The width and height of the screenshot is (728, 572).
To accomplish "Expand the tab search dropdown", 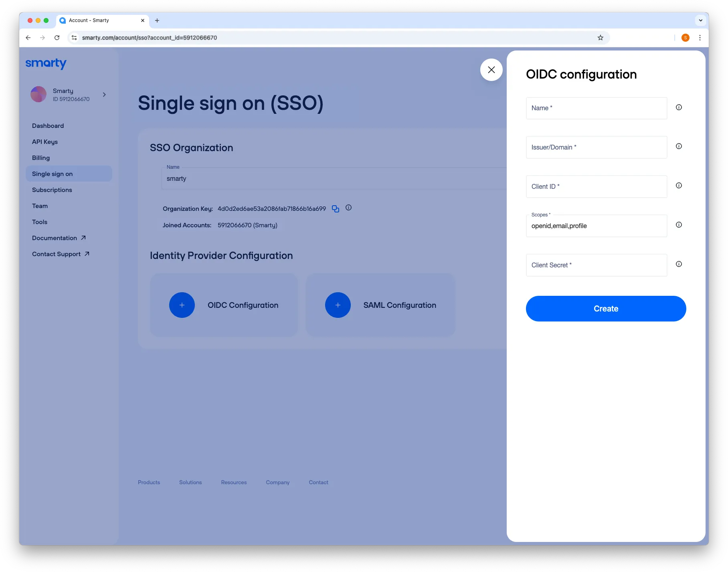I will pos(700,20).
